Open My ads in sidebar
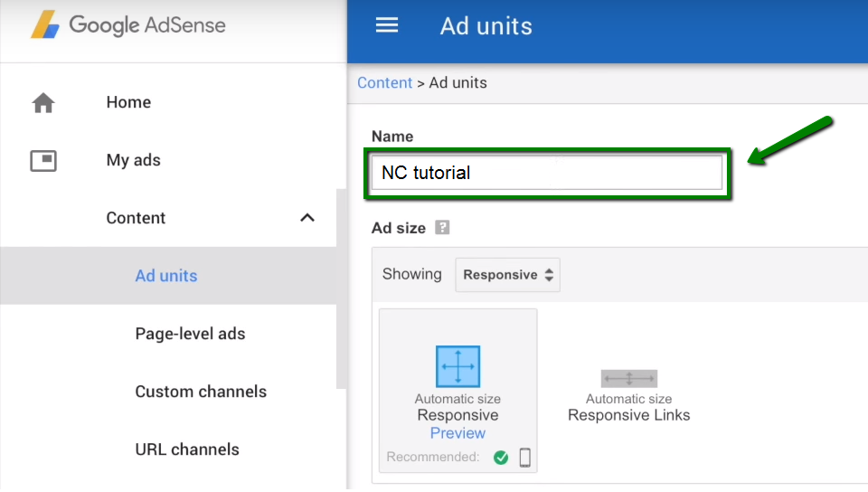 click(x=134, y=160)
